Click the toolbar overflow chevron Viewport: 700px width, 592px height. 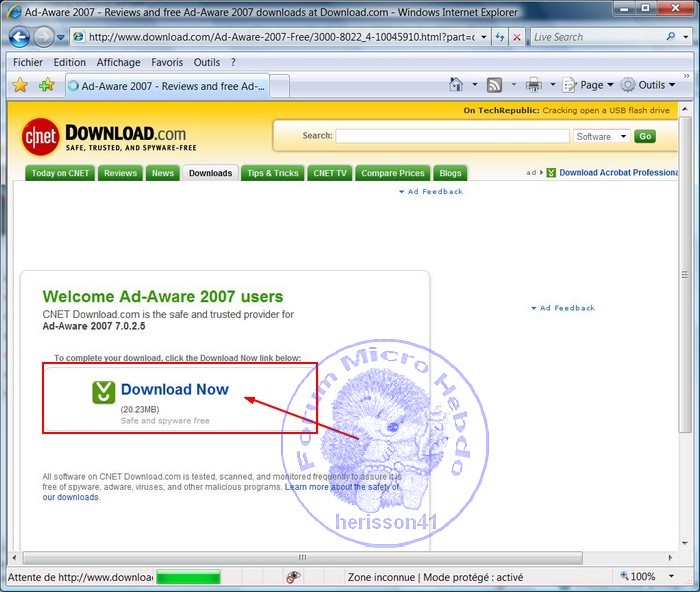coord(687,76)
